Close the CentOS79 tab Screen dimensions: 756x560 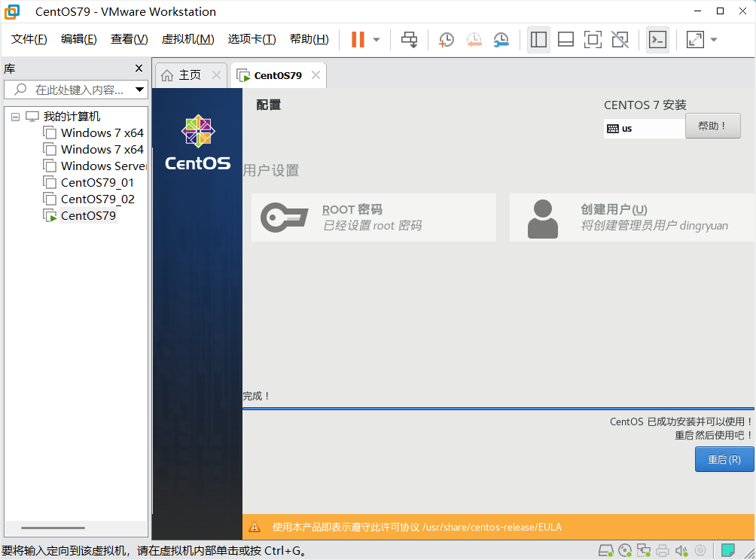(316, 75)
